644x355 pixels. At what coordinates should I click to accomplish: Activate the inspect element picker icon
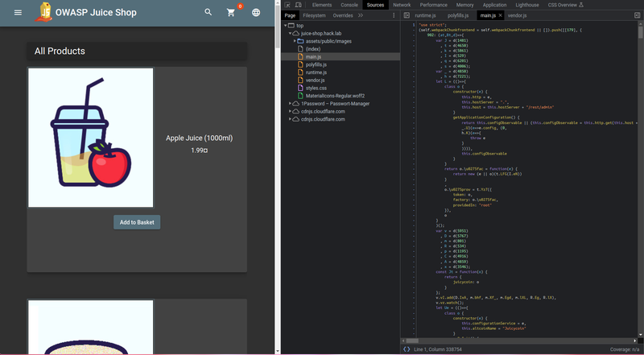click(288, 5)
